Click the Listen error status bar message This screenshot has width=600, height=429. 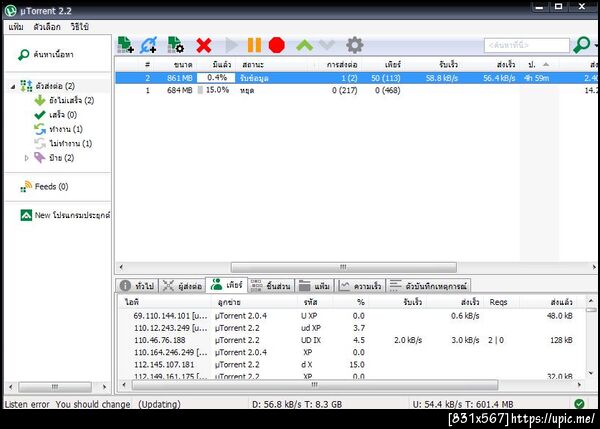tap(67, 404)
